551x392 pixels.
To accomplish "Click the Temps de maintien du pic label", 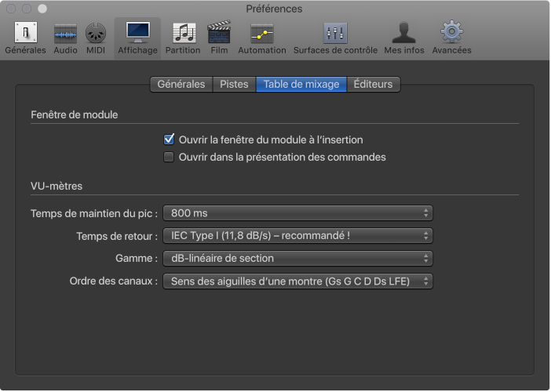I will pos(94,213).
